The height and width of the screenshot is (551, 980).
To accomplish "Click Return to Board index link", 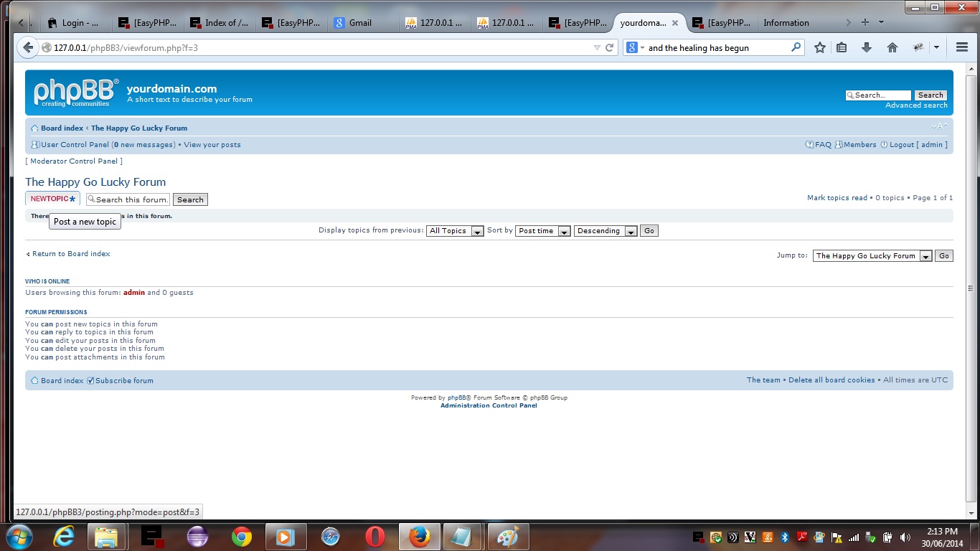I will click(71, 254).
